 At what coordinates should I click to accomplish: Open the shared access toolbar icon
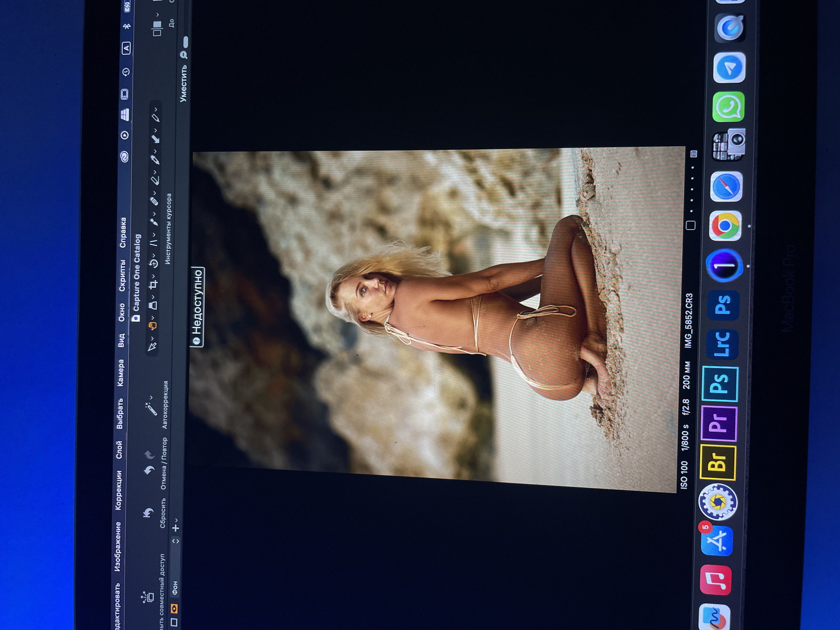pyautogui.click(x=147, y=597)
